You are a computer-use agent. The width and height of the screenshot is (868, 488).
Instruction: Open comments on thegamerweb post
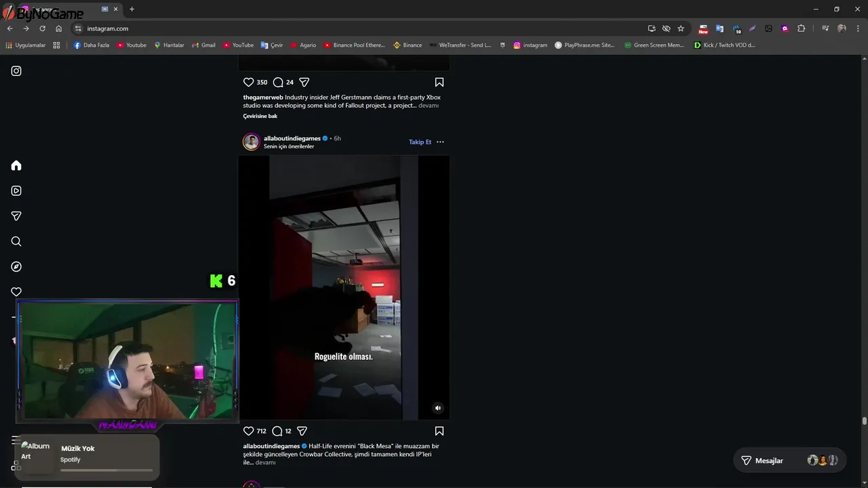tap(278, 82)
